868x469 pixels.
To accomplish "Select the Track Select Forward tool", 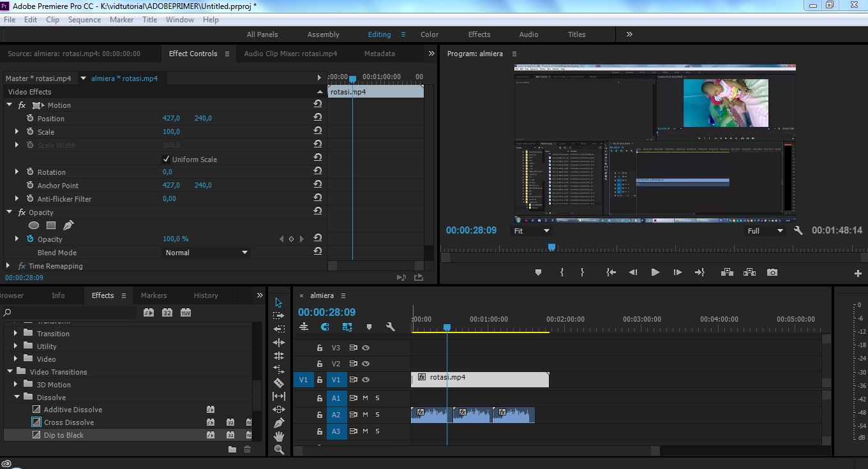I will point(279,316).
